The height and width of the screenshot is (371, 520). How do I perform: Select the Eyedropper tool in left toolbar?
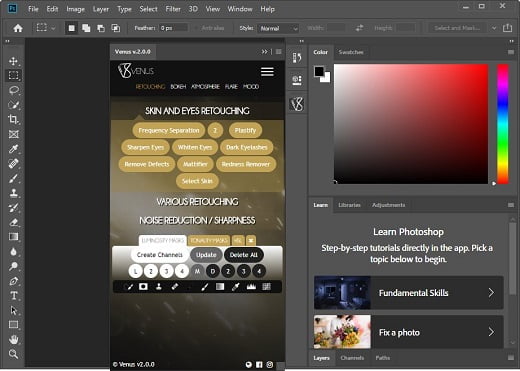pyautogui.click(x=14, y=149)
